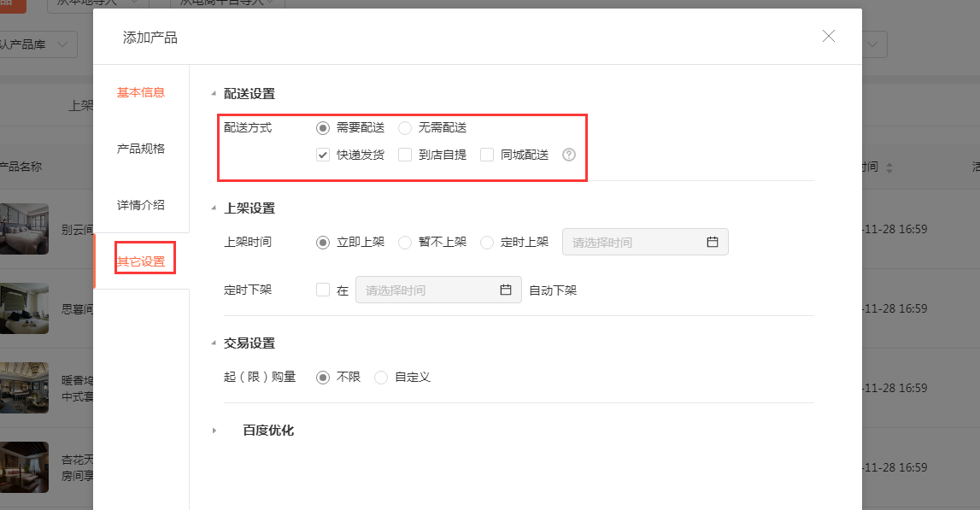Collapse the 配送设置 section triangle

tap(214, 94)
